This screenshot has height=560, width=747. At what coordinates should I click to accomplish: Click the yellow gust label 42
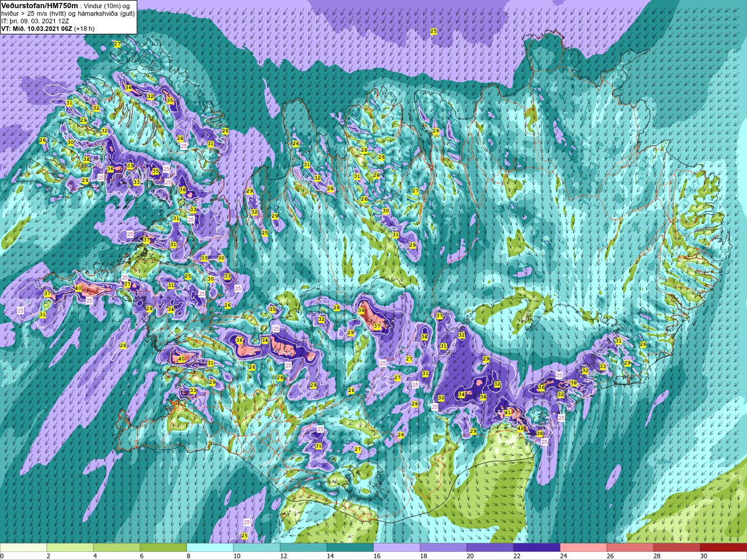pos(521,428)
